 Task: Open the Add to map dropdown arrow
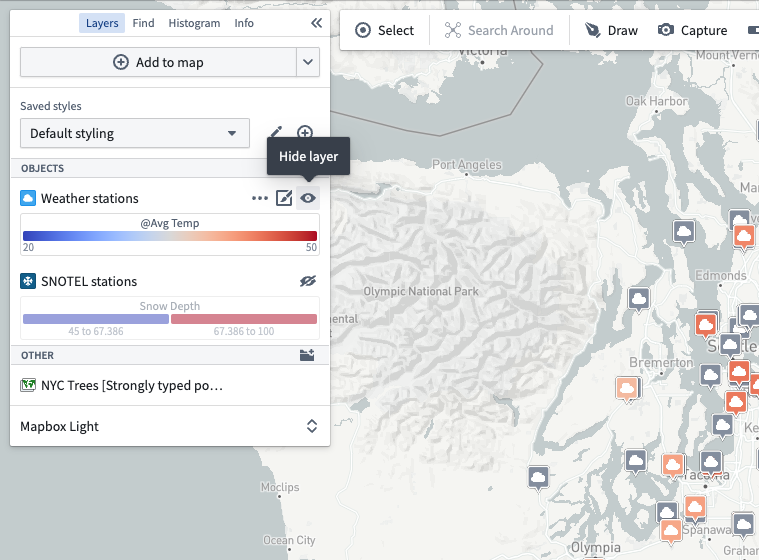click(x=308, y=62)
